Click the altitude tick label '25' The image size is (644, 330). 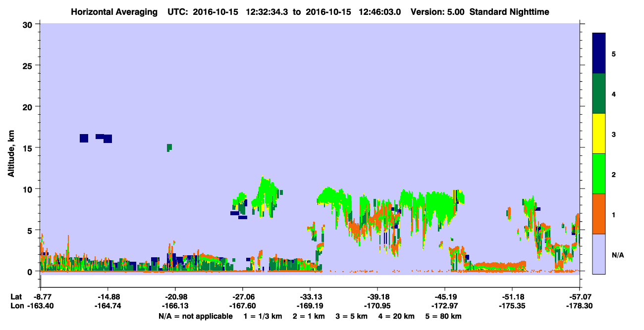click(x=29, y=65)
